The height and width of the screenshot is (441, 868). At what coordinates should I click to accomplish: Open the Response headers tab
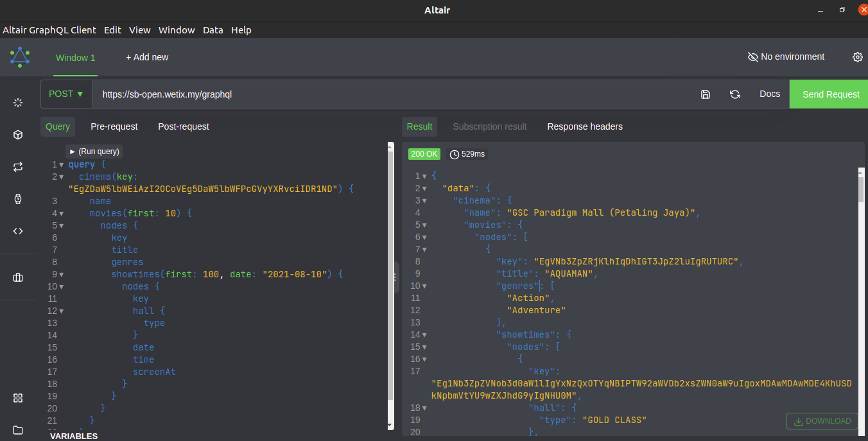[585, 126]
